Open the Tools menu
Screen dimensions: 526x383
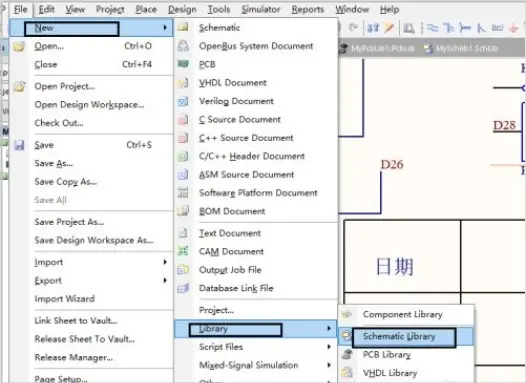[219, 9]
